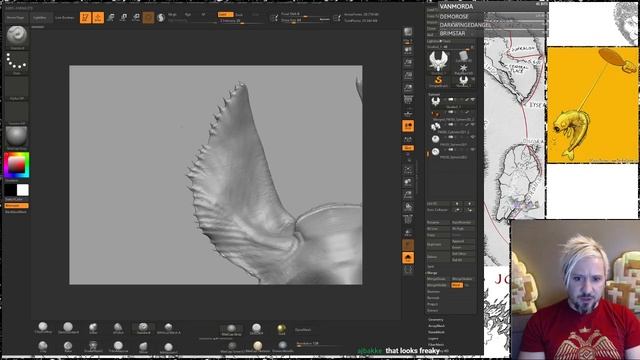This screenshot has height=360, width=640.
Task: Expand the Geometry section
Action: pos(436,320)
